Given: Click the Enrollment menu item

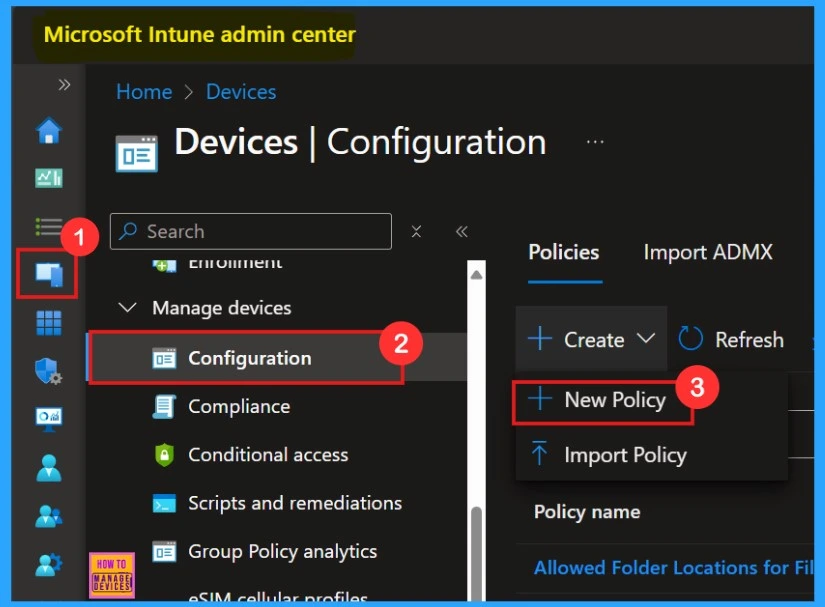Looking at the screenshot, I should coord(235,262).
